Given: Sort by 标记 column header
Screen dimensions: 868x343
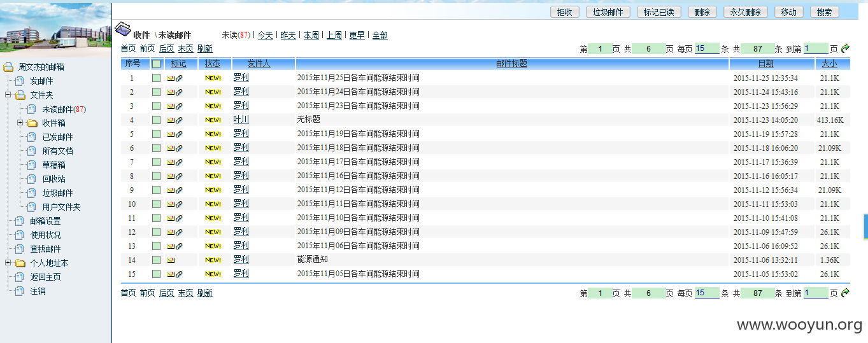Looking at the screenshot, I should [179, 64].
